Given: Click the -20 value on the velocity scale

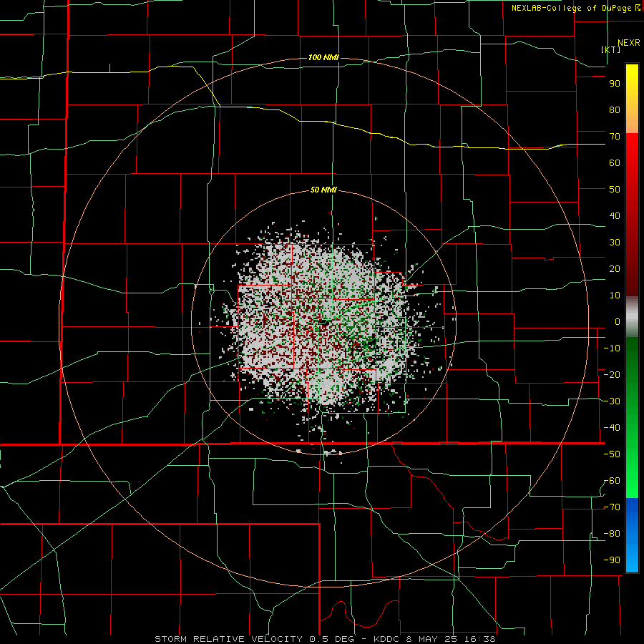Looking at the screenshot, I should pos(612,375).
